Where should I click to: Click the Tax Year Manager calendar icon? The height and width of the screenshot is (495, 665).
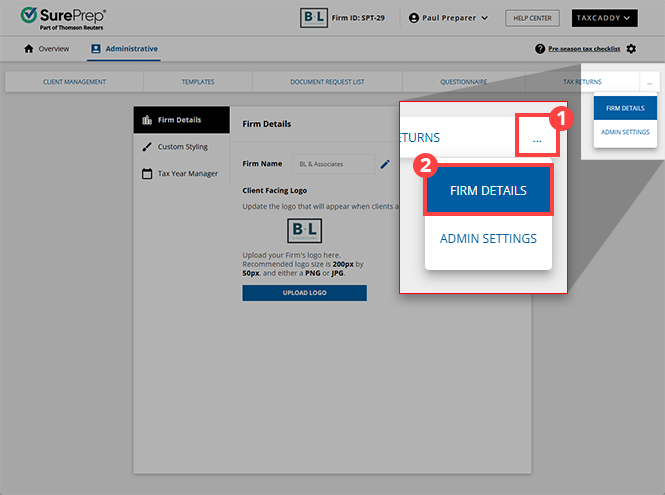147,174
